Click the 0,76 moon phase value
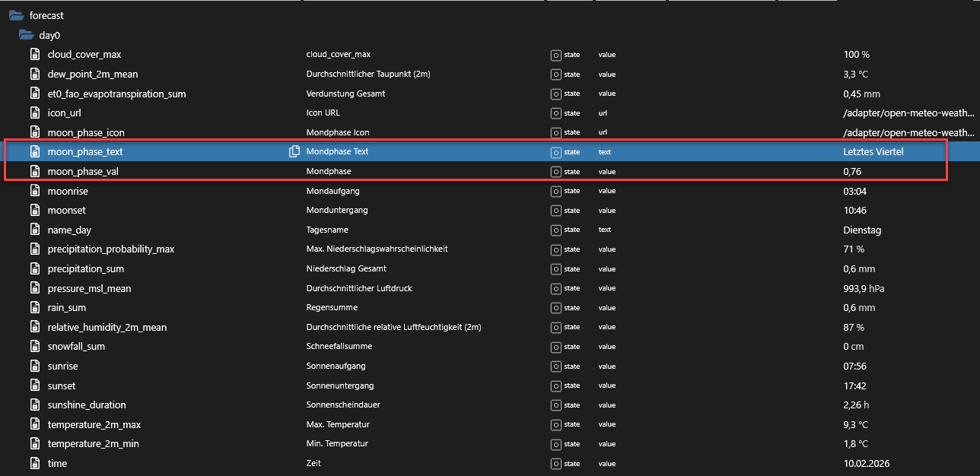980x476 pixels. pyautogui.click(x=852, y=172)
